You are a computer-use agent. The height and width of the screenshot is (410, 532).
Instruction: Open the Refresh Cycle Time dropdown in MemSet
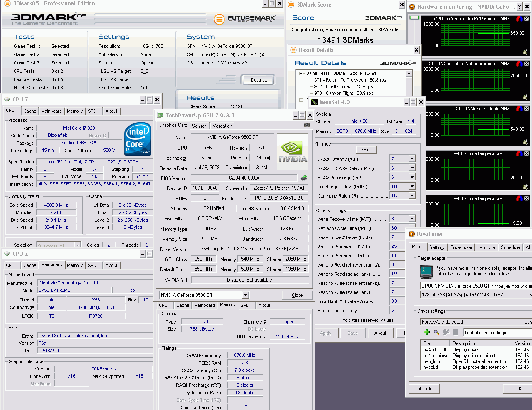point(412,228)
